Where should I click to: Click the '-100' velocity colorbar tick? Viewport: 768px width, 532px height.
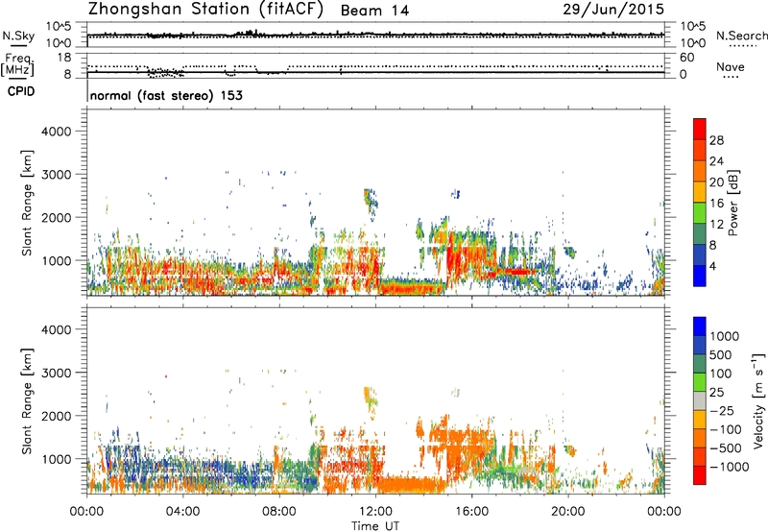[726, 429]
